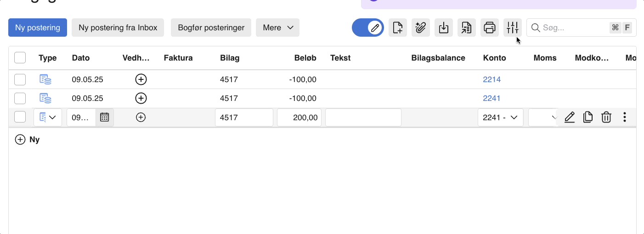Viewport: 644px width, 234px height.
Task: Click the export document icon beside download
Action: pyautogui.click(x=467, y=28)
